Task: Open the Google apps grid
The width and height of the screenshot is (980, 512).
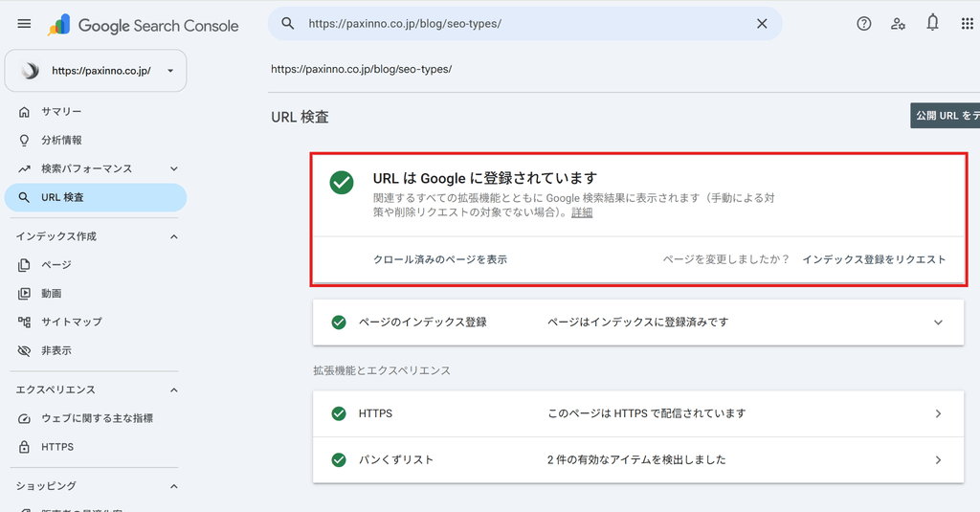Action: click(967, 24)
